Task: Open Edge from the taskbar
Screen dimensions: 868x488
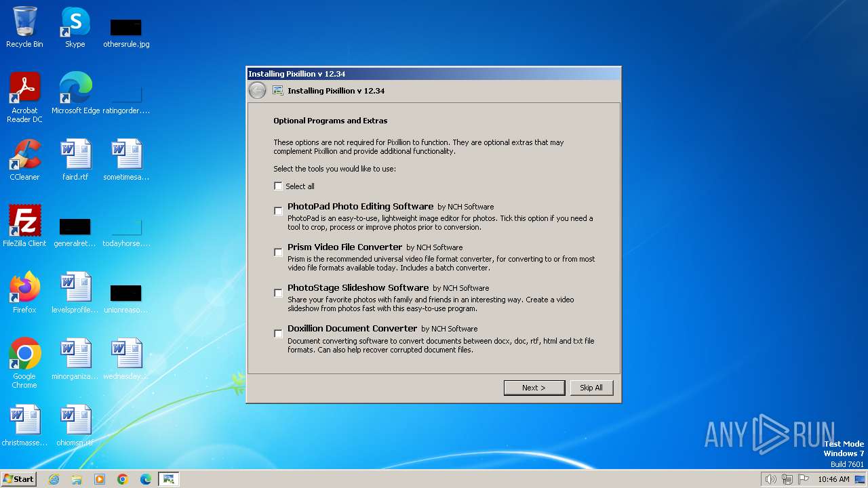Action: (x=146, y=479)
